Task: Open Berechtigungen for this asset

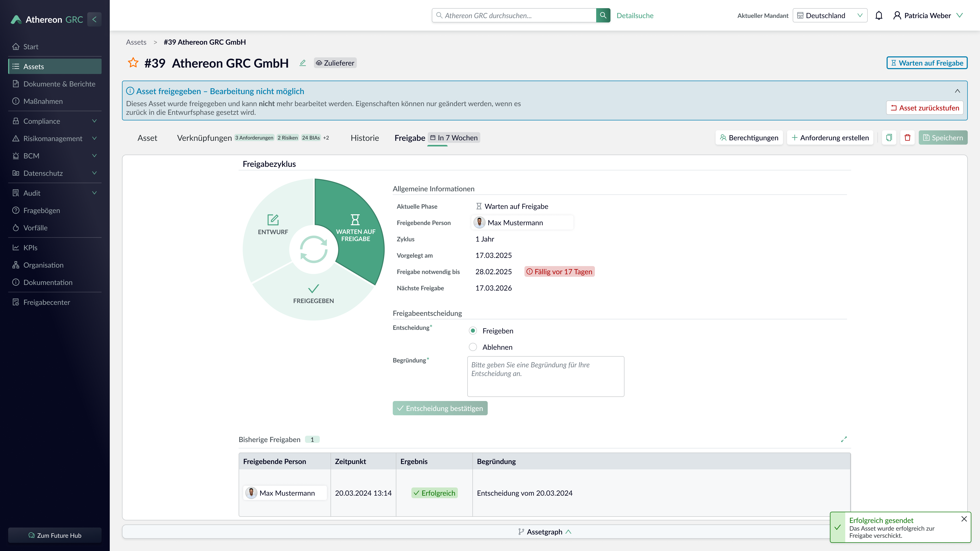Action: pos(749,138)
